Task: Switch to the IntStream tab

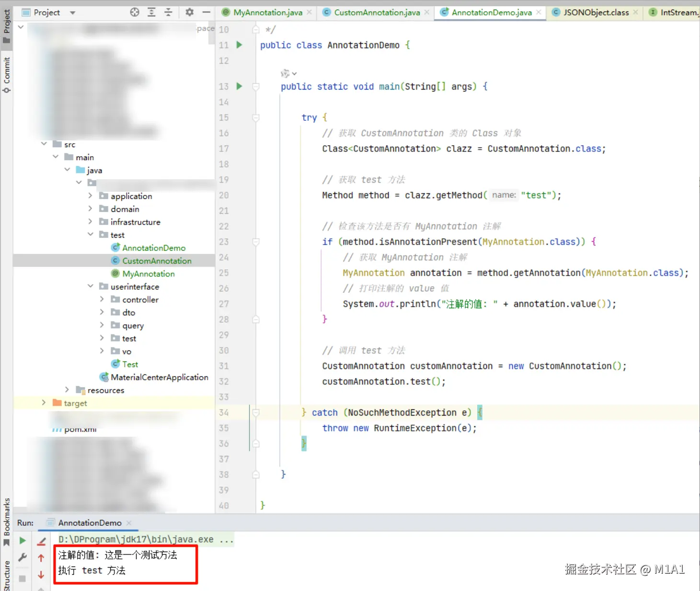Action: (x=674, y=12)
